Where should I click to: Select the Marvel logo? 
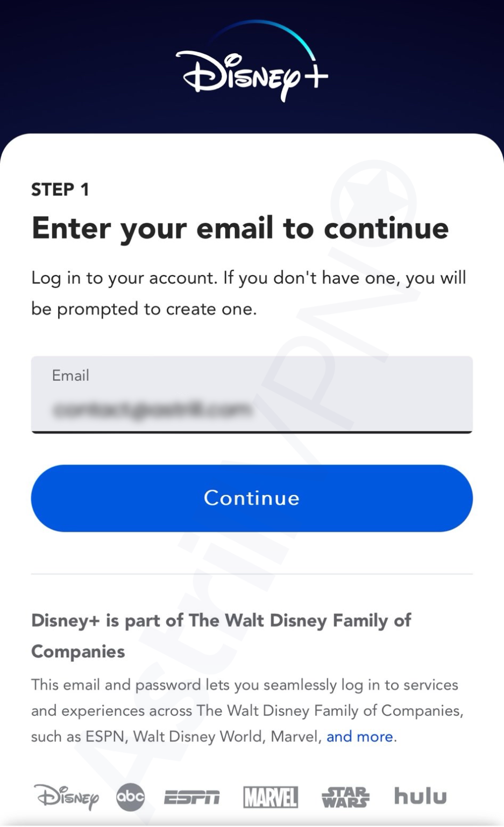click(271, 797)
